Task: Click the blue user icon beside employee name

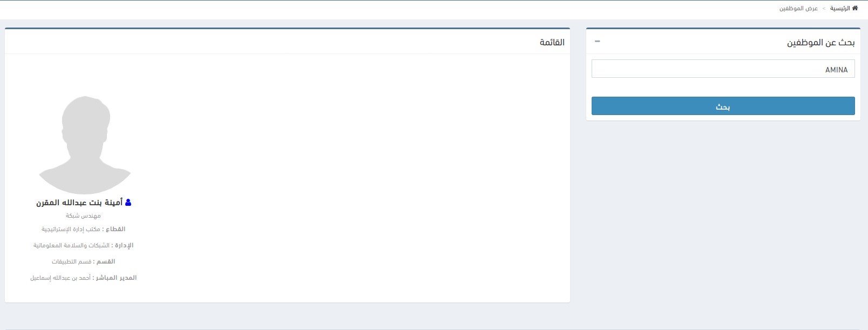Action: (x=128, y=203)
